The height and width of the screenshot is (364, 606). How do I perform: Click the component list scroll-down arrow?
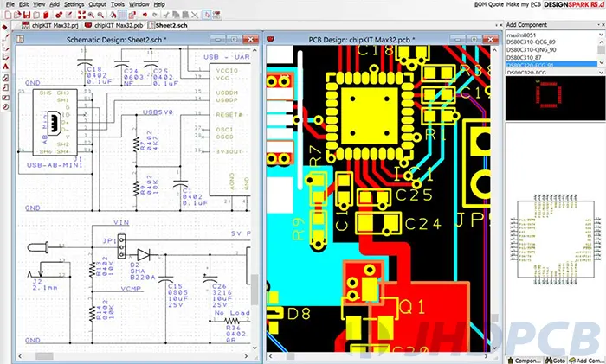pyautogui.click(x=601, y=63)
